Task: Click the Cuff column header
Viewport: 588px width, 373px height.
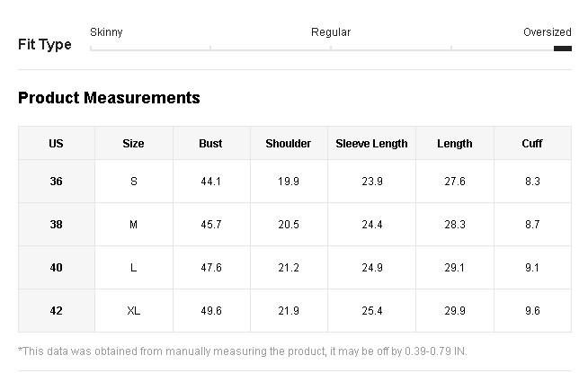Action: coord(532,144)
